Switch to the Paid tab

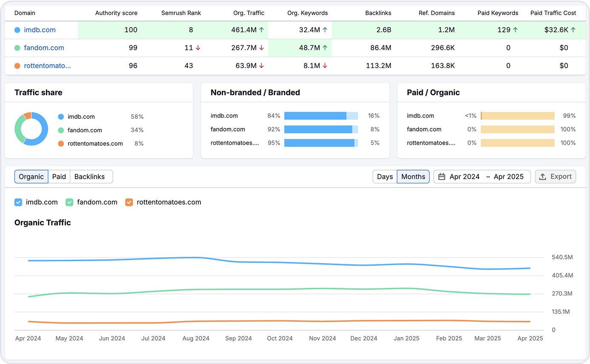[x=59, y=176]
